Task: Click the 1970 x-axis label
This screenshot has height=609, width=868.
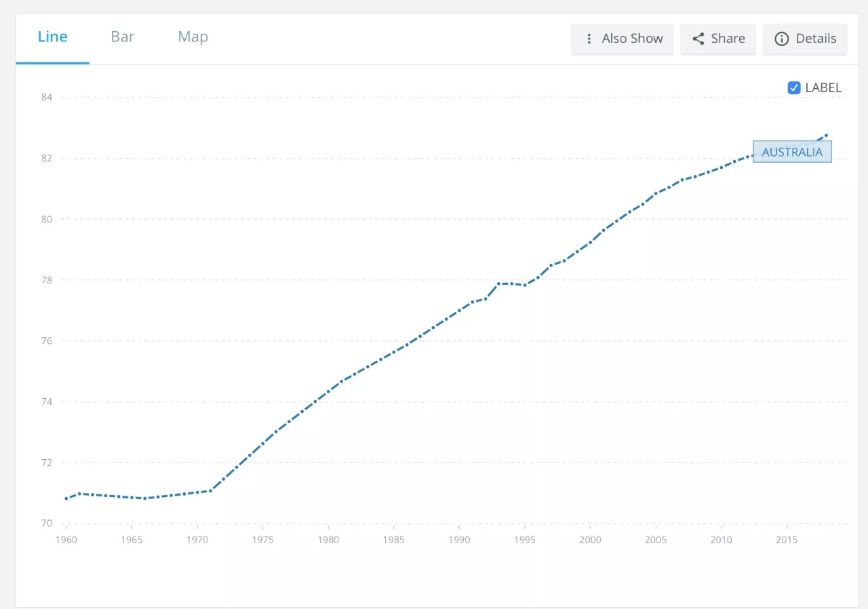Action: (197, 540)
